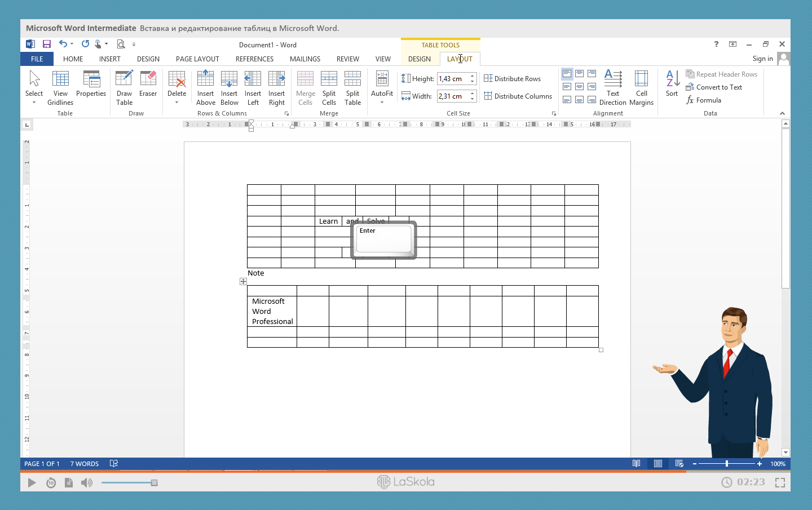Open table Properties
Screen dimensions: 812x510
[x=91, y=85]
